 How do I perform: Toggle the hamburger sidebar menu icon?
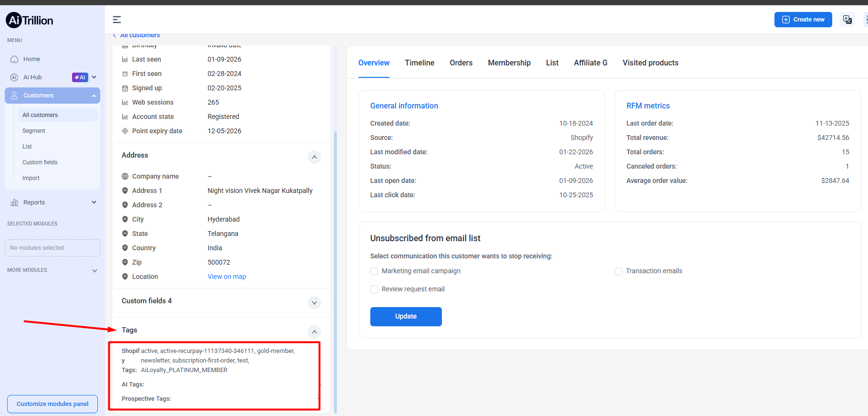tap(117, 20)
